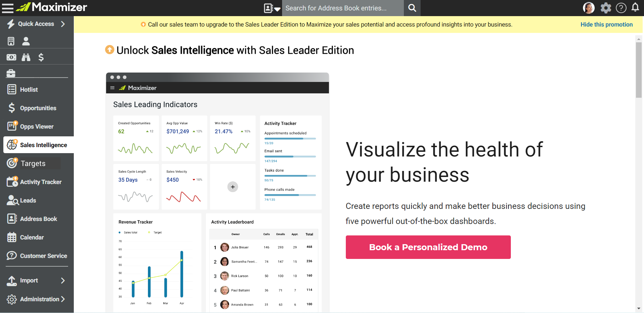
Task: Focus the Address Book search field
Action: pos(342,8)
